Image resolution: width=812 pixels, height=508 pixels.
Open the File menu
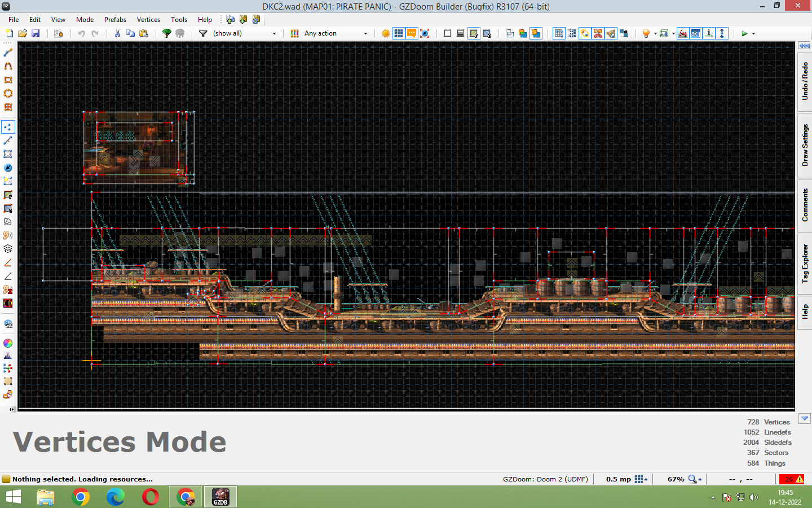[x=14, y=19]
